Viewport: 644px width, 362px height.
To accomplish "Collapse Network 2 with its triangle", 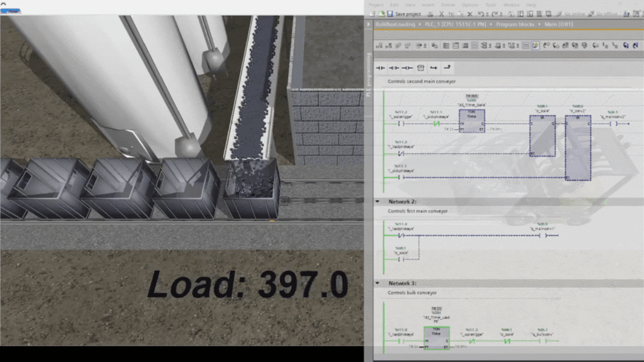I will (x=377, y=201).
